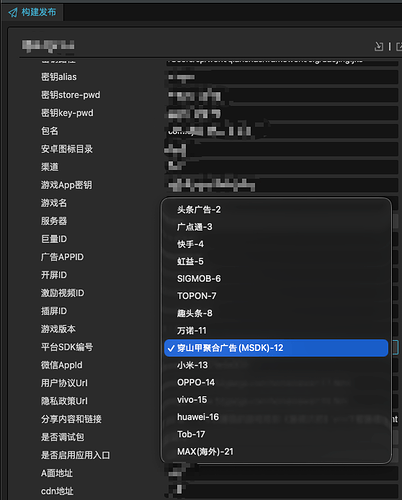Image resolution: width=402 pixels, height=500 pixels.
Task: Click the paper-plane icon on 构建发布 tab
Action: tap(13, 13)
